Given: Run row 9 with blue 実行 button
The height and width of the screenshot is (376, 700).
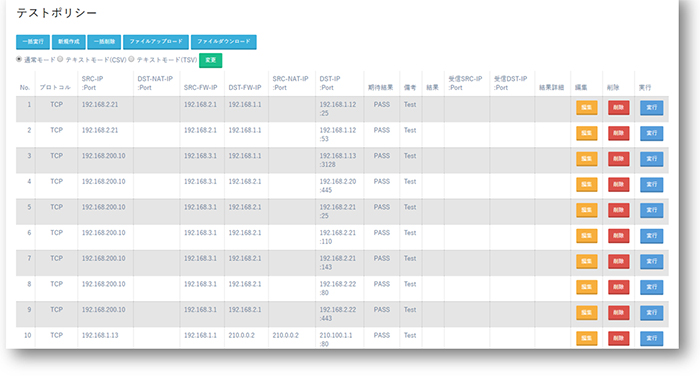Looking at the screenshot, I should point(651,313).
